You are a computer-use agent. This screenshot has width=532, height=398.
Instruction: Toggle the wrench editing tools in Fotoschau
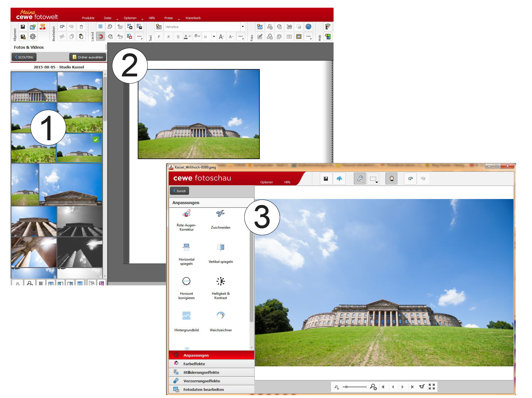[x=360, y=179]
